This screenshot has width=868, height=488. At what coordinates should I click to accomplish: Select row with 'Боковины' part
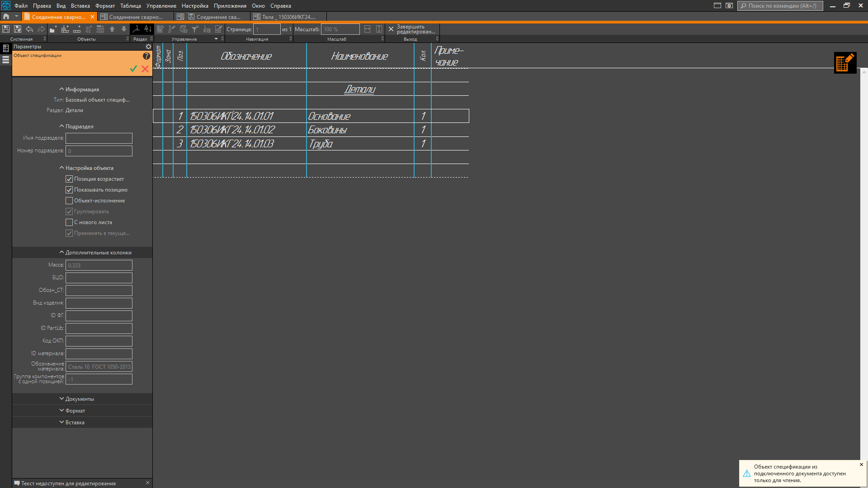coord(327,130)
